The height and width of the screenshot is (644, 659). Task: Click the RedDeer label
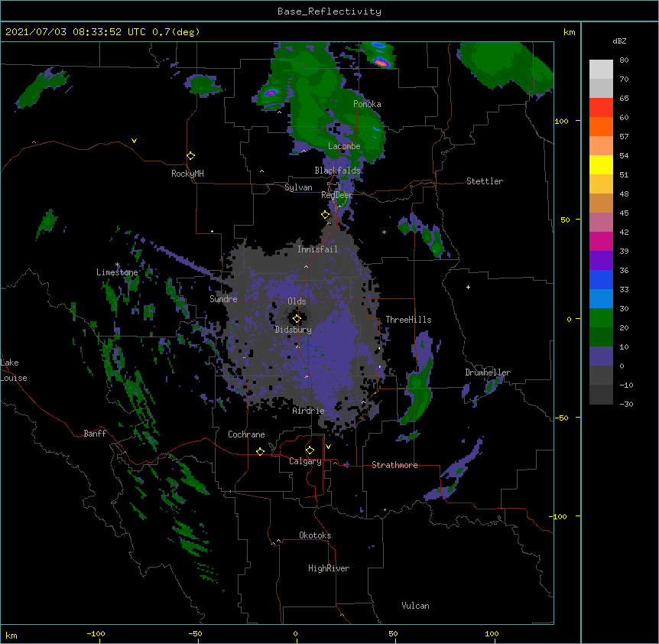click(337, 195)
